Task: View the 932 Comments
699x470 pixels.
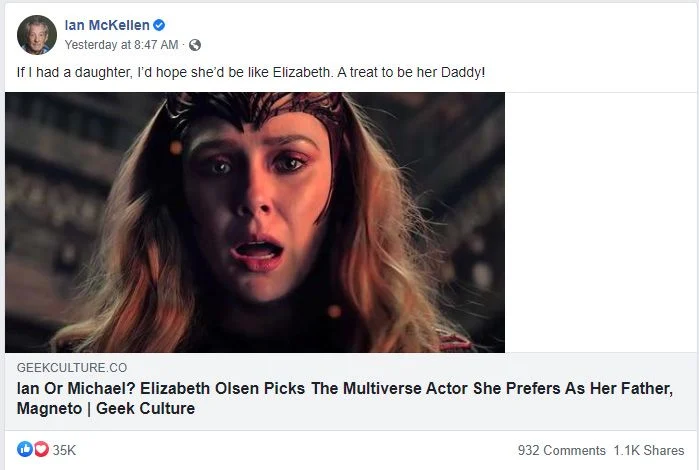Action: click(561, 450)
